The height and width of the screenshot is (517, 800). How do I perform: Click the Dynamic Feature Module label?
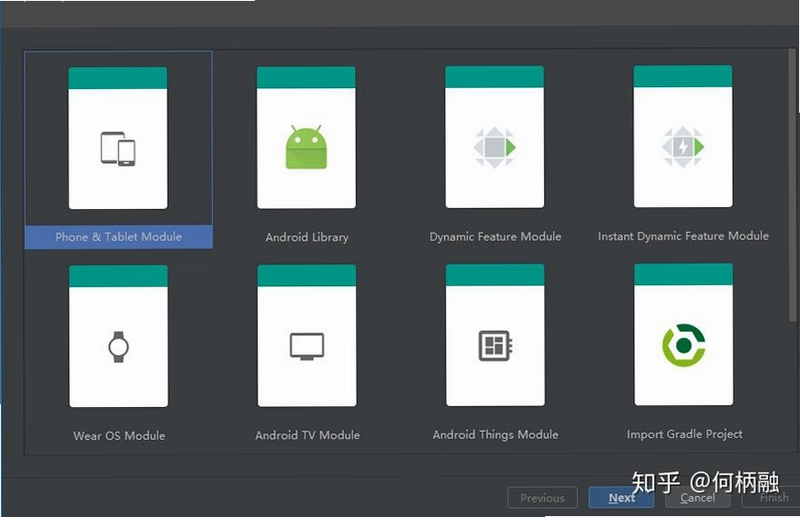coord(495,237)
